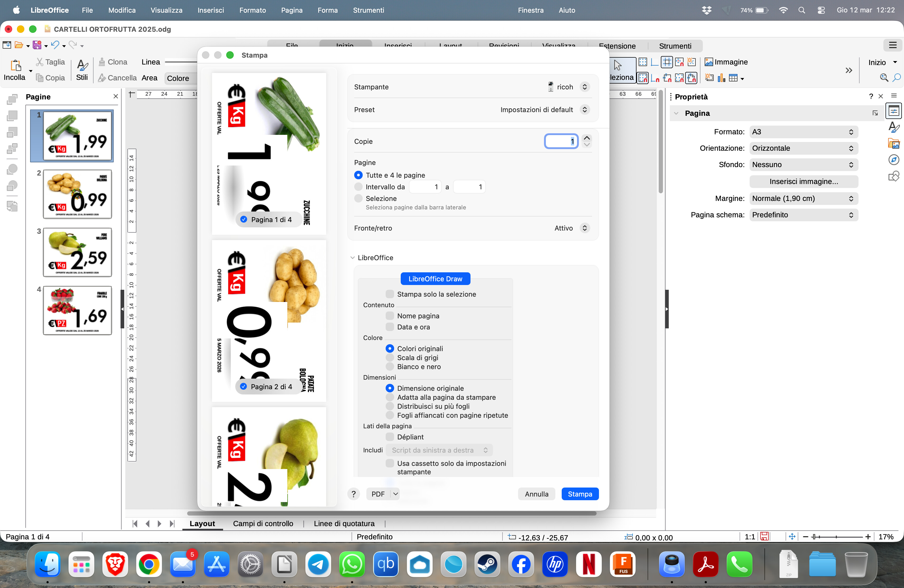Click the Immagine insert image icon
The height and width of the screenshot is (588, 904).
coord(709,62)
